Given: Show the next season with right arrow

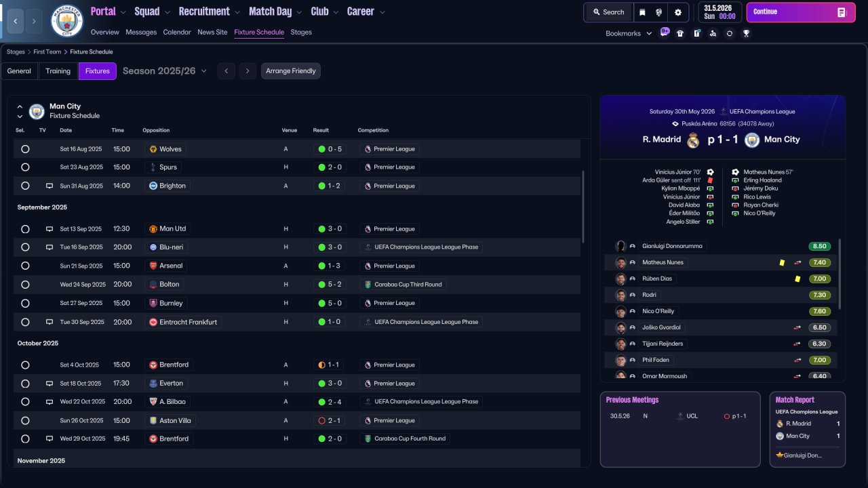Looking at the screenshot, I should click(x=248, y=71).
